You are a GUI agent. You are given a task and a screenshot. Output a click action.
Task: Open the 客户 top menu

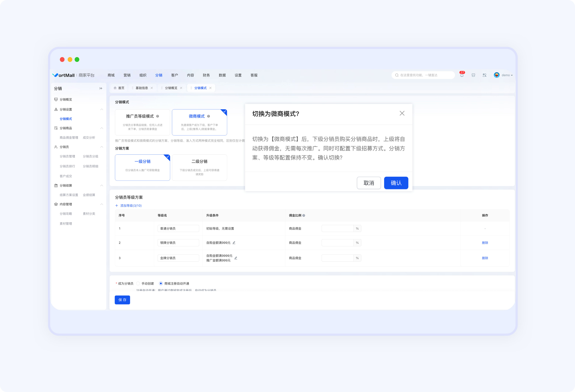(174, 75)
